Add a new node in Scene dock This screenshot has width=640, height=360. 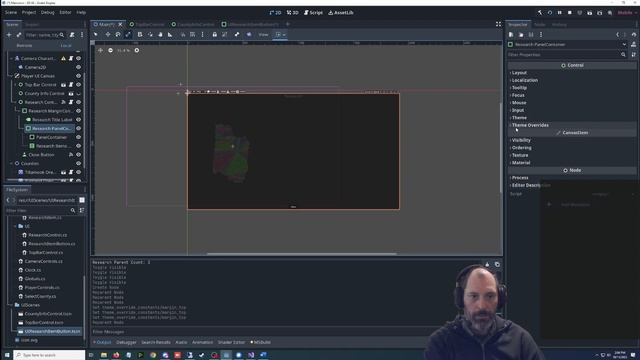pyautogui.click(x=9, y=35)
